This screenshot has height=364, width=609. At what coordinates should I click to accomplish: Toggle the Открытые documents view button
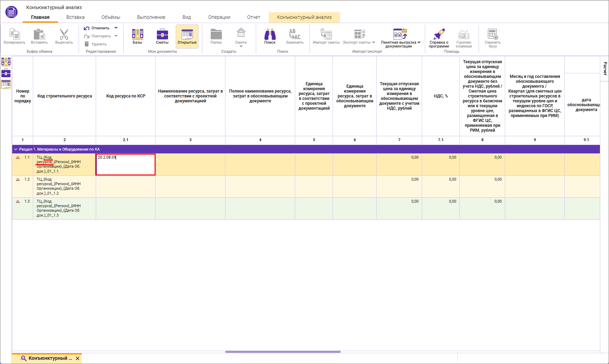187,36
